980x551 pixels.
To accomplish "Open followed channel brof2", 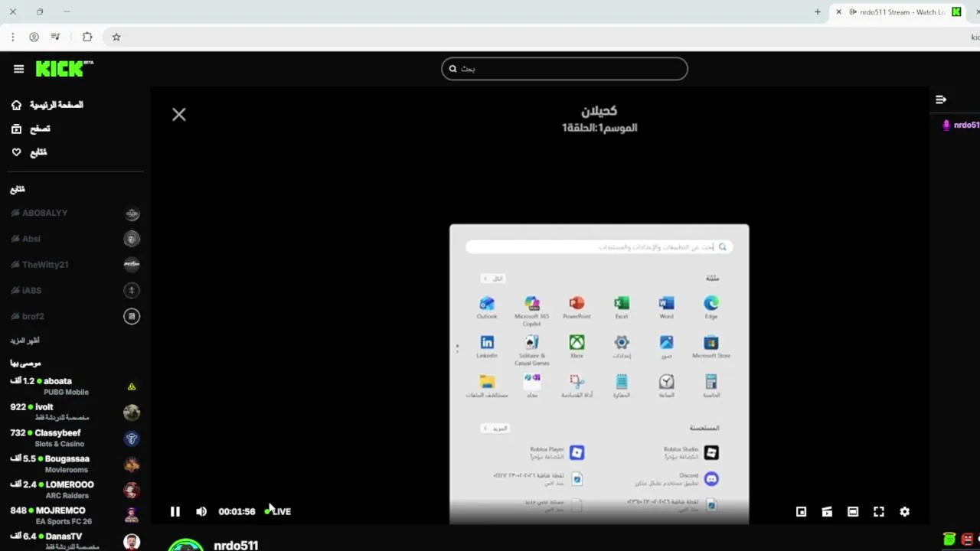I will pos(74,316).
